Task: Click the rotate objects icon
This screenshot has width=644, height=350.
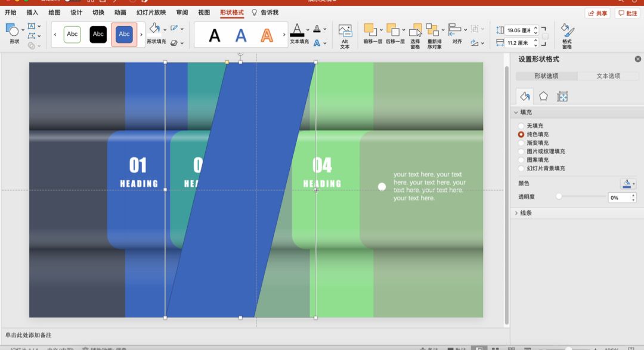Action: click(x=475, y=43)
